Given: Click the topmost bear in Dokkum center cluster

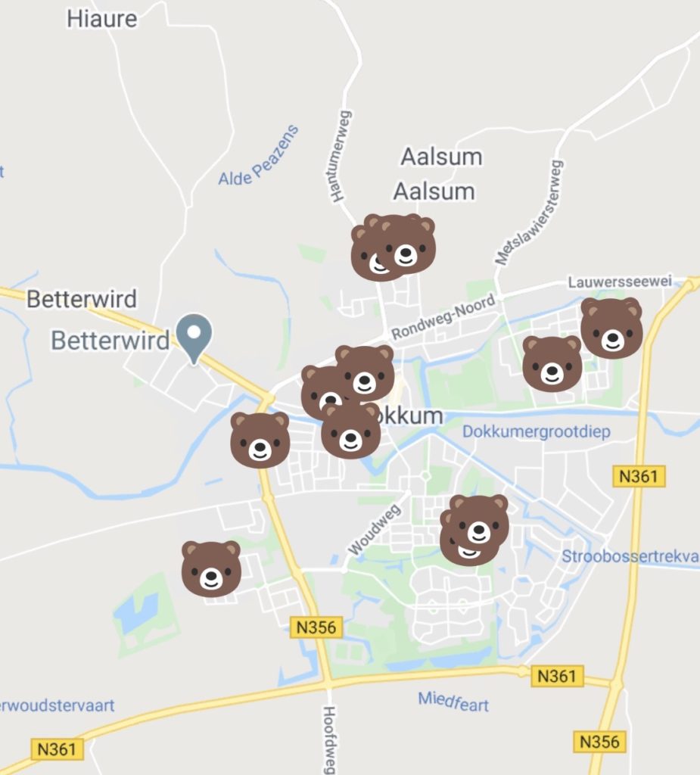Looking at the screenshot, I should click(x=364, y=372).
